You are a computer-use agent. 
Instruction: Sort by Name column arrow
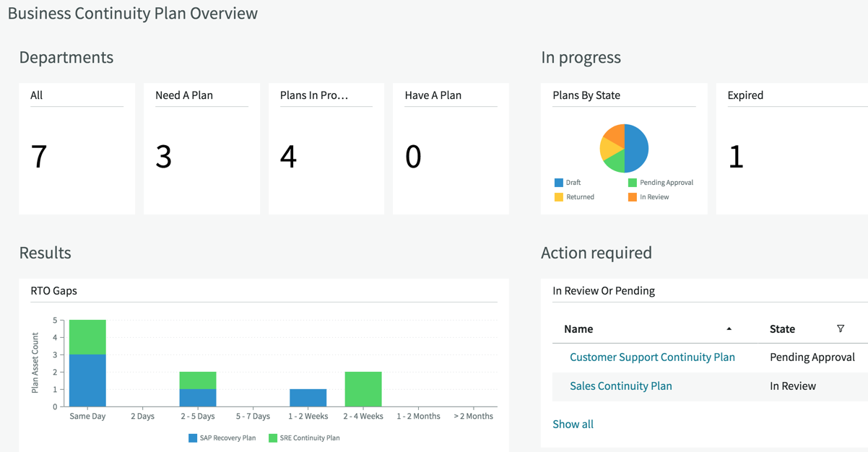coord(729,329)
